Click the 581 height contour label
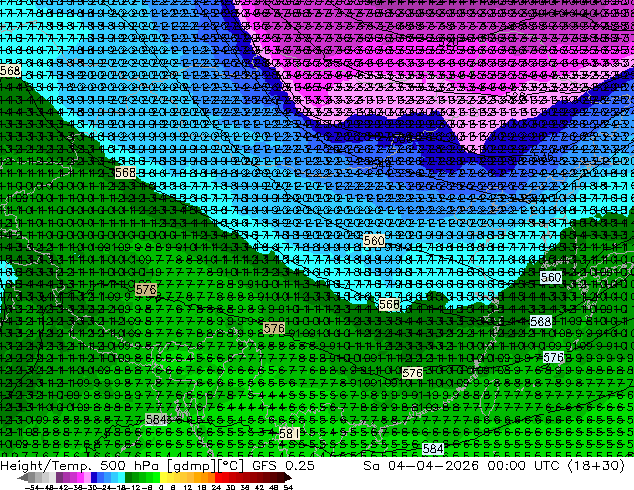Image resolution: width=634 pixels, height=490 pixels. [x=289, y=434]
